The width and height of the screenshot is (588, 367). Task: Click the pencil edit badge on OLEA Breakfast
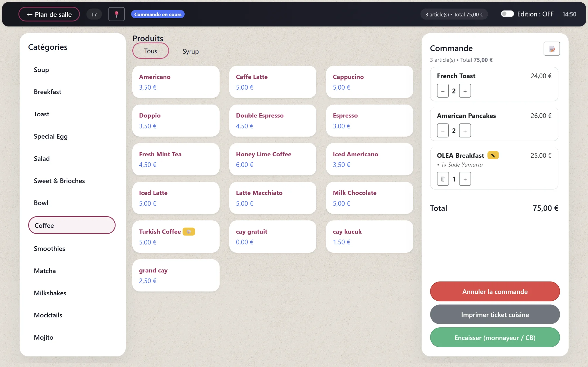[493, 155]
